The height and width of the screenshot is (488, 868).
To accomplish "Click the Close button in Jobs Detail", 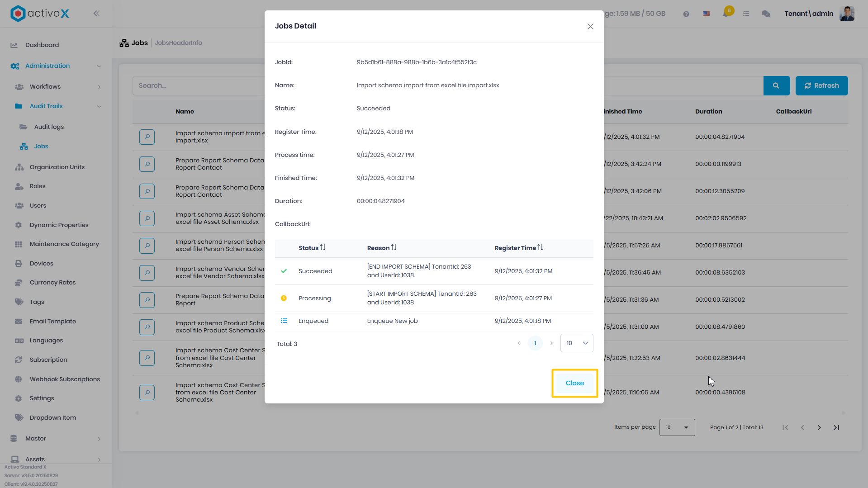I will coord(574,383).
